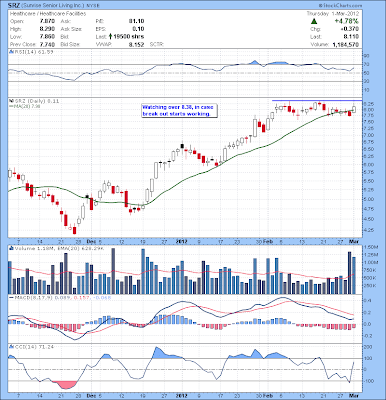Click the RSI(14) panel legend icon
The width and height of the screenshot is (386, 400).
coord(10,52)
